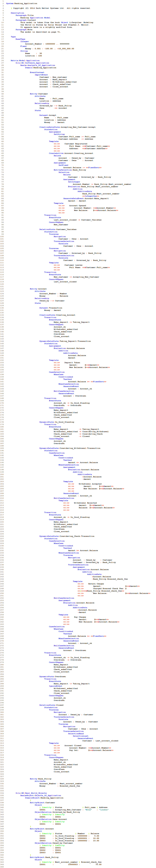This screenshot has width=156, height=868.
Task: Click the Withdrawal Accepted template line
Action: (x=85, y=484)
